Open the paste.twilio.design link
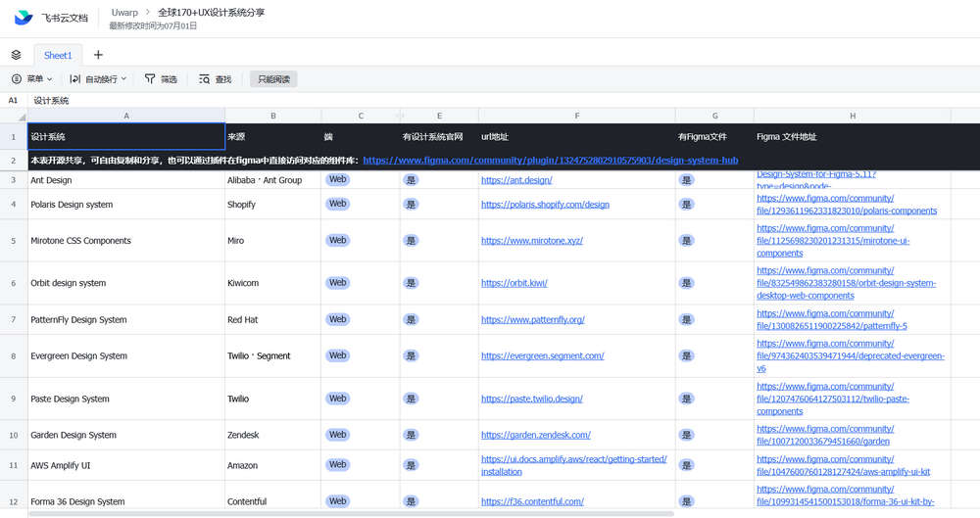Screen dimensions: 980x518 click(532, 399)
